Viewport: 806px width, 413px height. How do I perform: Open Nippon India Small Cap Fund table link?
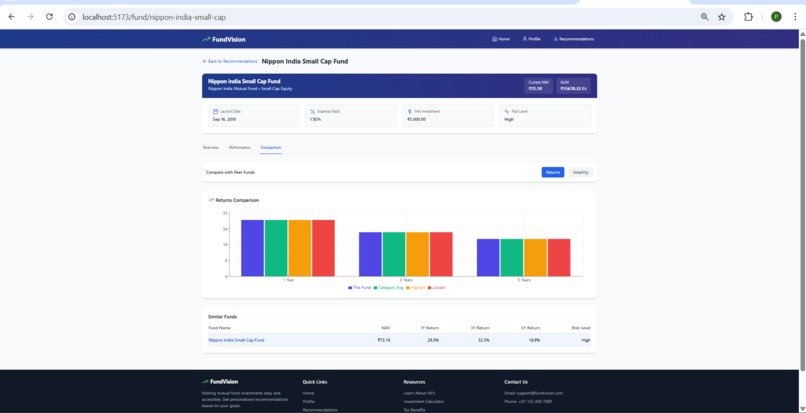236,340
